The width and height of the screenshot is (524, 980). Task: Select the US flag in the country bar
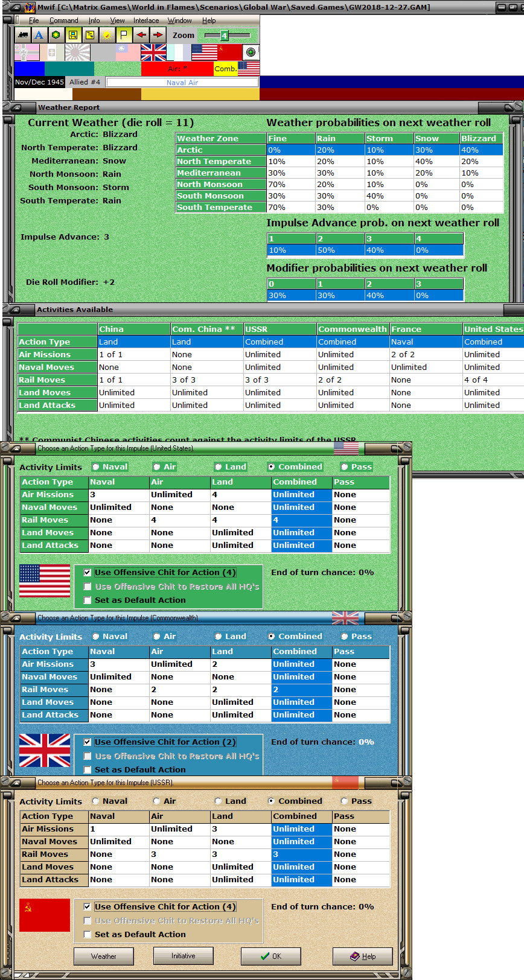(x=204, y=52)
